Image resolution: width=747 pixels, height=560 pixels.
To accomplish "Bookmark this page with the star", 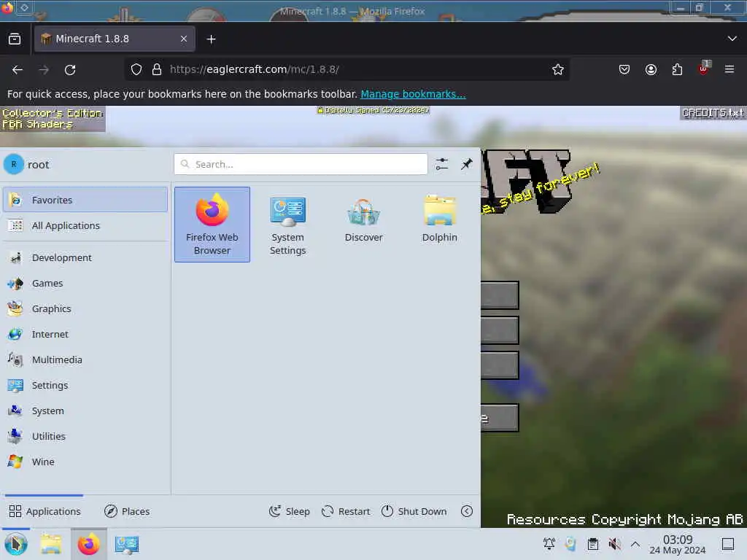I will pos(558,69).
